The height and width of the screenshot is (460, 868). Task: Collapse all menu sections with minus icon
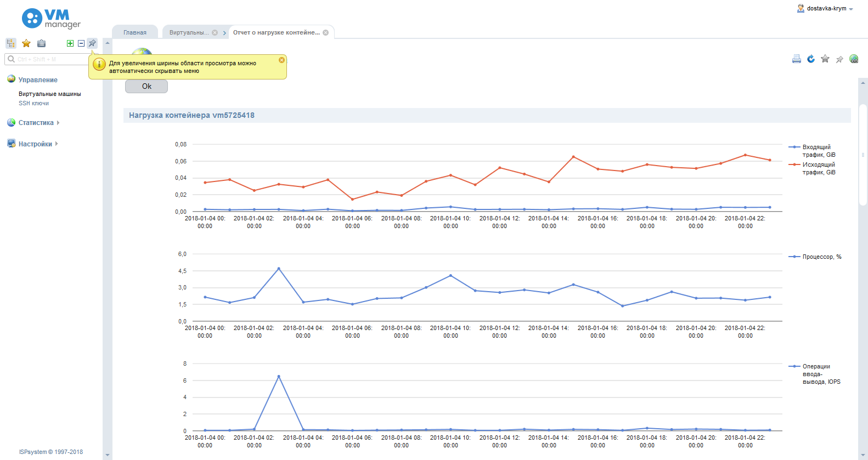81,43
